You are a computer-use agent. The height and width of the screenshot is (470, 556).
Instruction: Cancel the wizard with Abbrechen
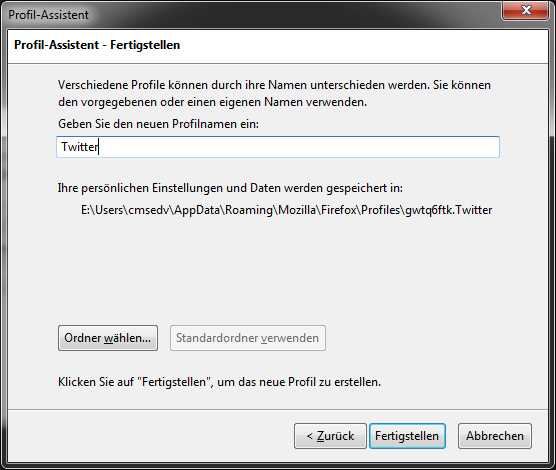tap(495, 436)
